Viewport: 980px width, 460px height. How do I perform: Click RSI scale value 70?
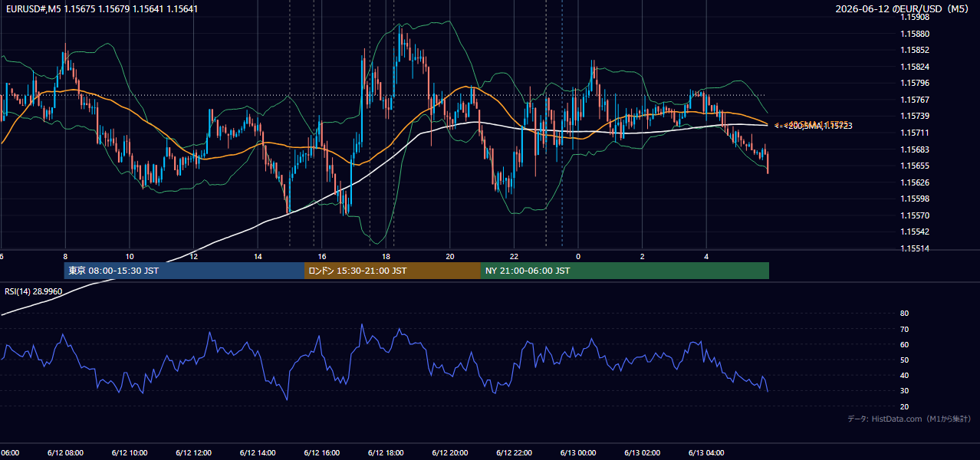coord(904,329)
